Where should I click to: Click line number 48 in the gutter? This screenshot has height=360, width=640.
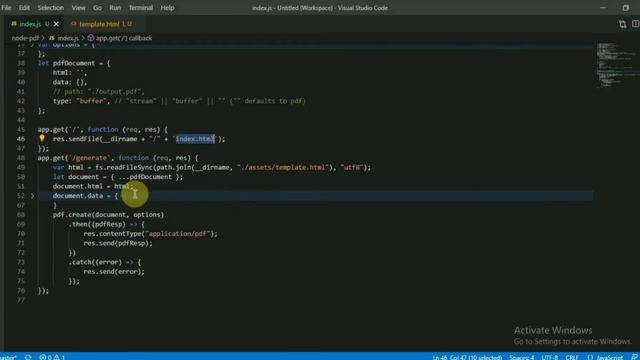(21, 158)
